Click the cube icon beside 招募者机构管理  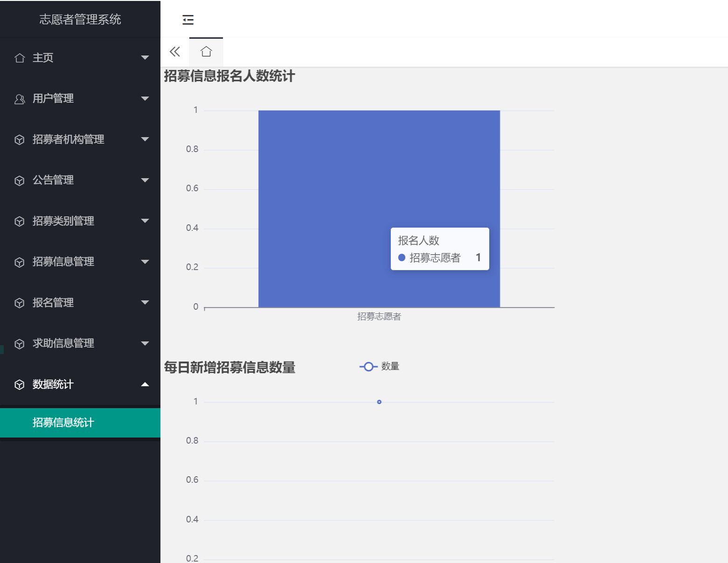click(20, 139)
